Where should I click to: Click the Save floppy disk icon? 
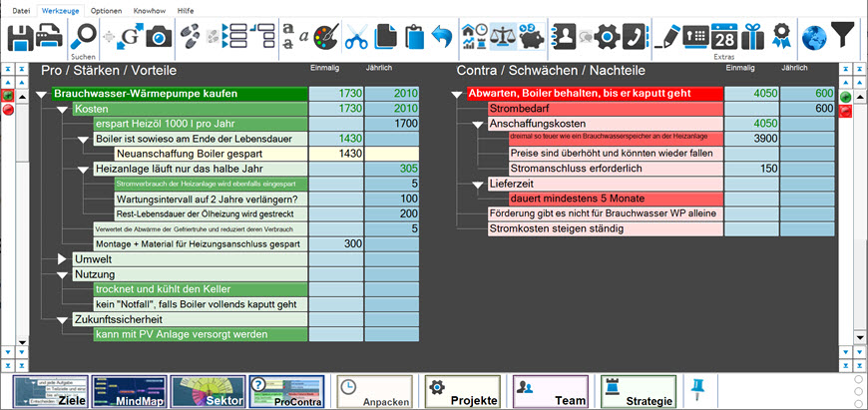20,38
